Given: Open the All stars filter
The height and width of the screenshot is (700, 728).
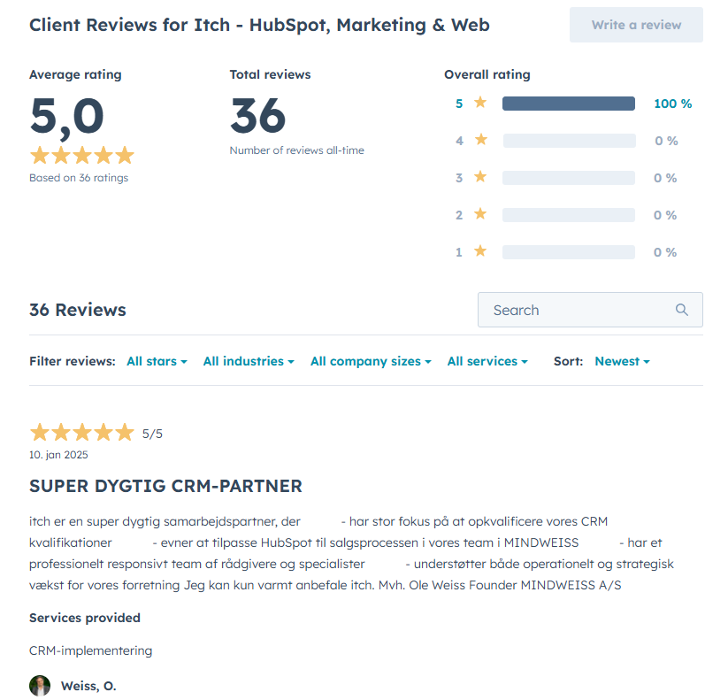Looking at the screenshot, I should tap(157, 361).
